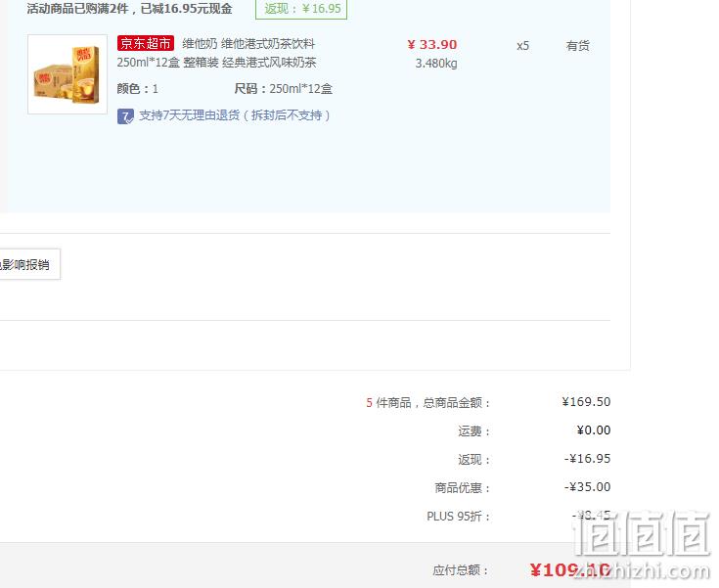This screenshot has width=719, height=588.
Task: Click the 支持7天无理由退货 return policy link
Action: [235, 115]
